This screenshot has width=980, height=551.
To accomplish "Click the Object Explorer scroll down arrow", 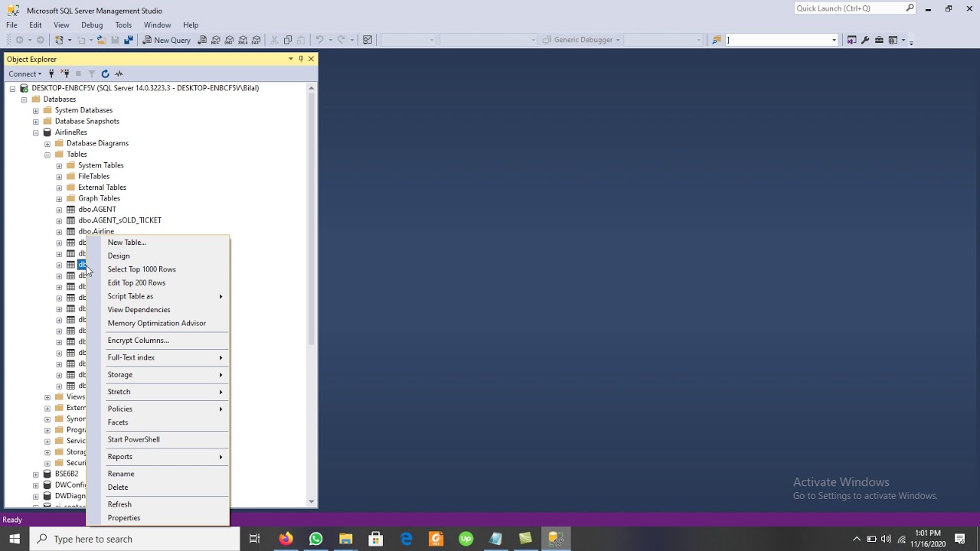I will pyautogui.click(x=312, y=501).
